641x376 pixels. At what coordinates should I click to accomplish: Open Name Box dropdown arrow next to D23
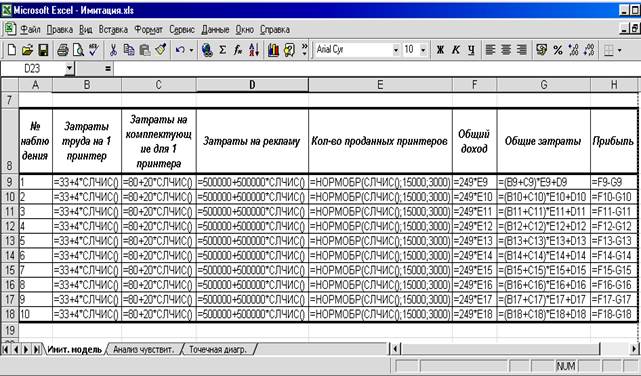69,69
